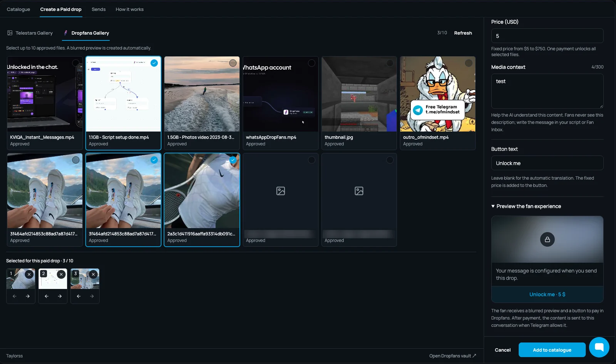
Task: Select the thumbnail.jpg checkbox
Action: [x=390, y=63]
